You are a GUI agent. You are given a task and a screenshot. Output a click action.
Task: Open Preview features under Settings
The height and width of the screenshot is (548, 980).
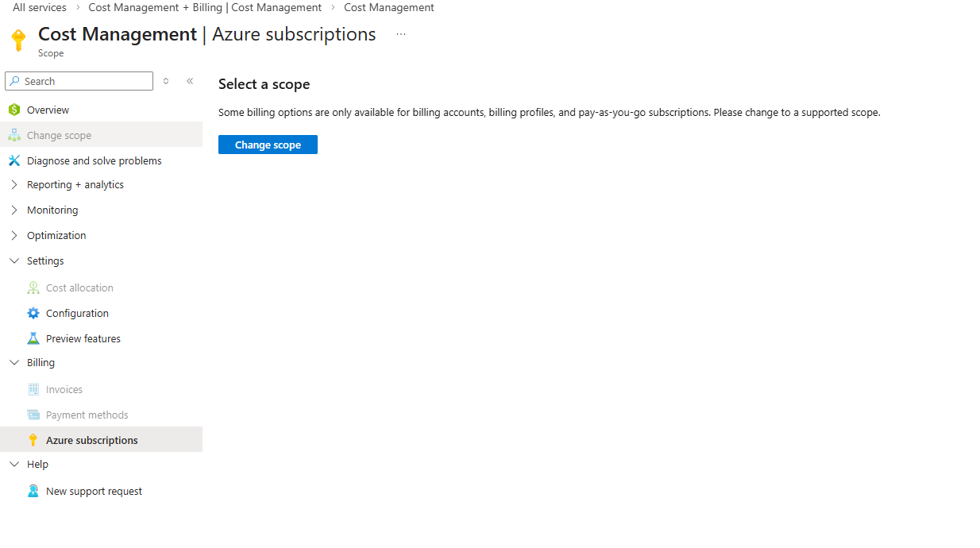(x=101, y=338)
